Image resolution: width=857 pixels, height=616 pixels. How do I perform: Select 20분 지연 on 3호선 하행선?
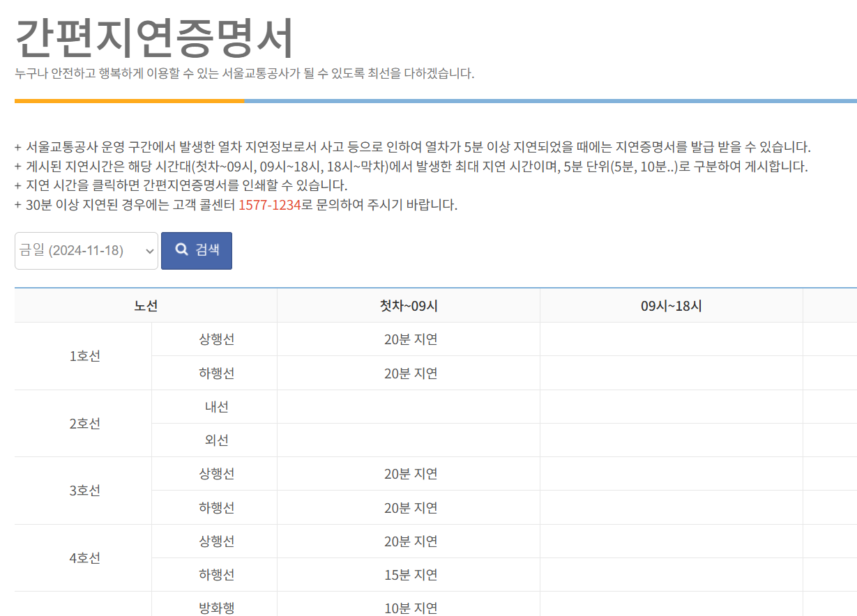click(x=408, y=507)
